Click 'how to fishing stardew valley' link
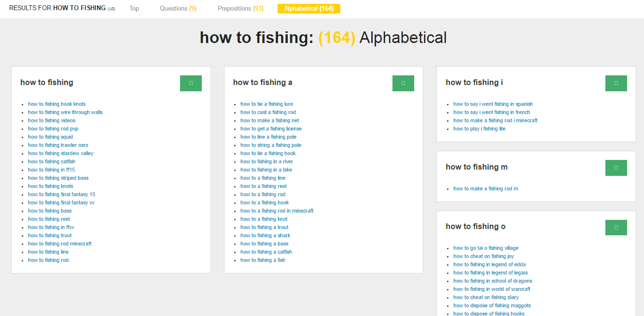This screenshot has width=644, height=316. pos(61,153)
